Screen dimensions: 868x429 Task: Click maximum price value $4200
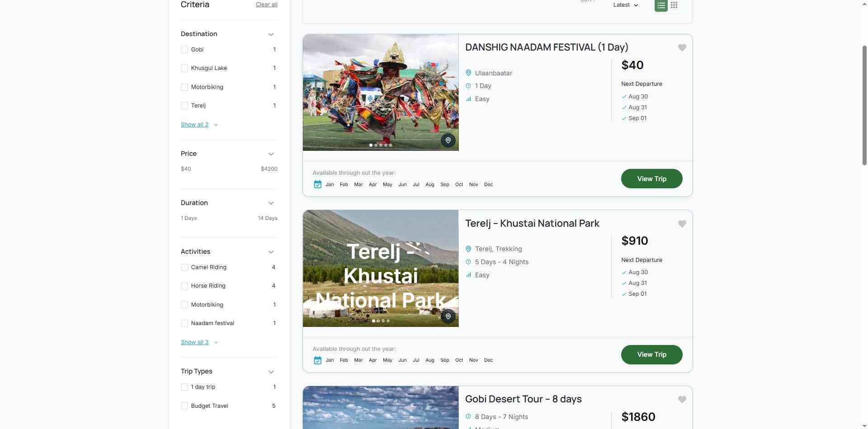tap(269, 169)
